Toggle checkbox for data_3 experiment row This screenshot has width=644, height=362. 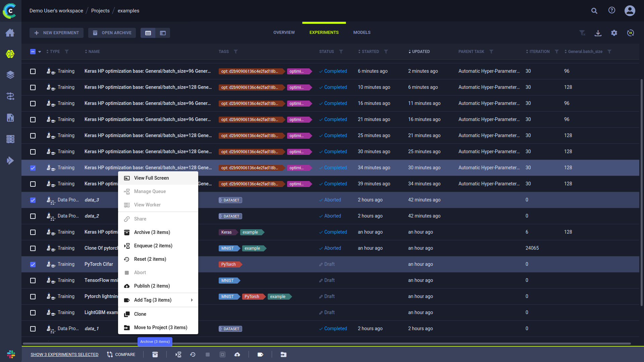point(33,200)
